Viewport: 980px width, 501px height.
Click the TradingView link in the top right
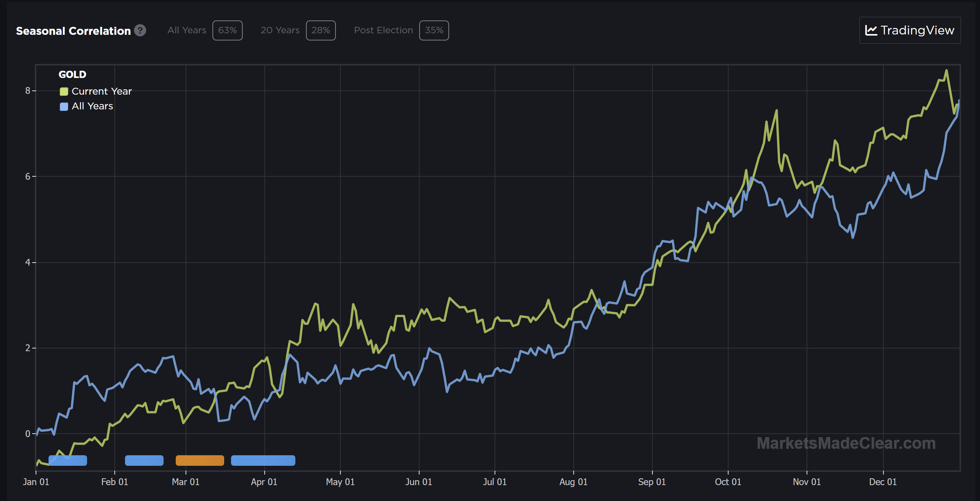[910, 30]
